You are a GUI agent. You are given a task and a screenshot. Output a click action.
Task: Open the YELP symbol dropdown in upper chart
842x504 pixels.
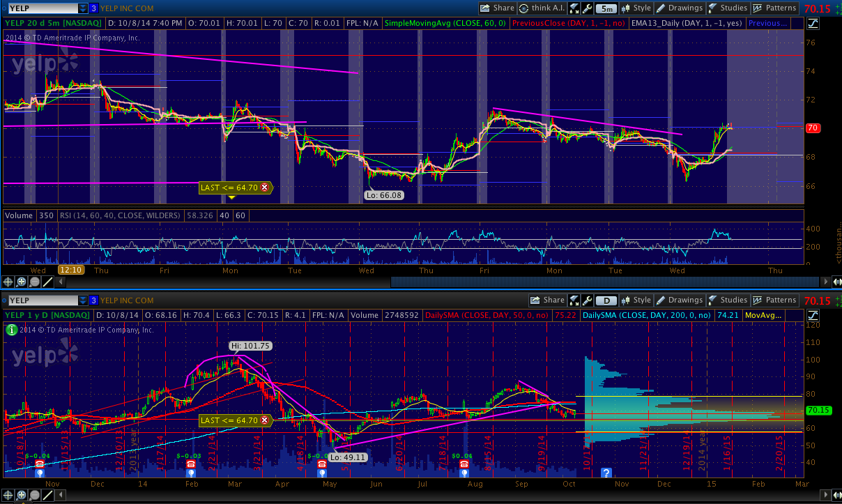pyautogui.click(x=83, y=8)
